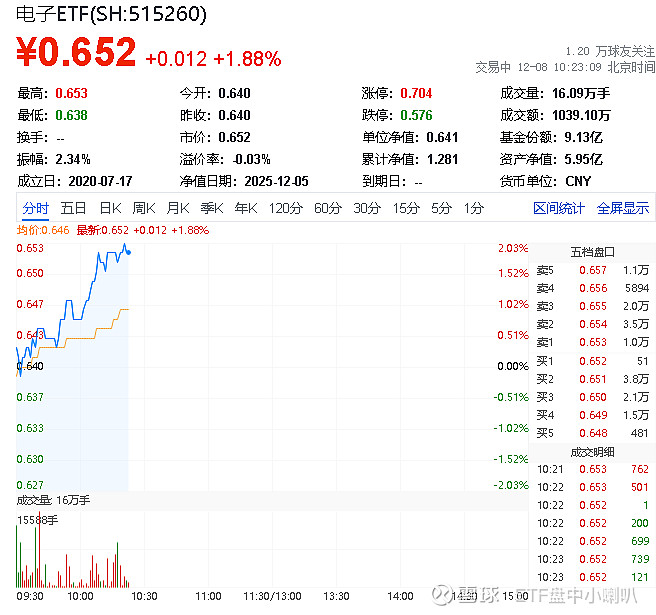This screenshot has height=615, width=656.
Task: Open the 区间统计 range statistics link
Action: [x=559, y=208]
